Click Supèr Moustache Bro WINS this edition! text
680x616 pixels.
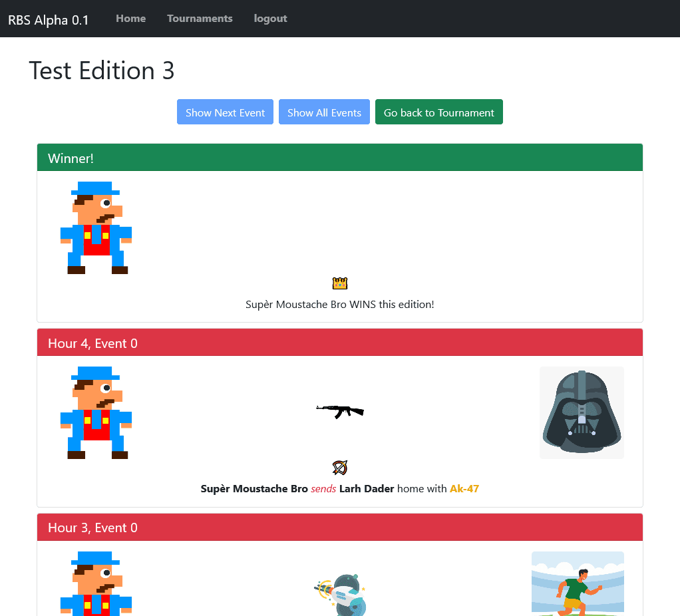tap(340, 304)
